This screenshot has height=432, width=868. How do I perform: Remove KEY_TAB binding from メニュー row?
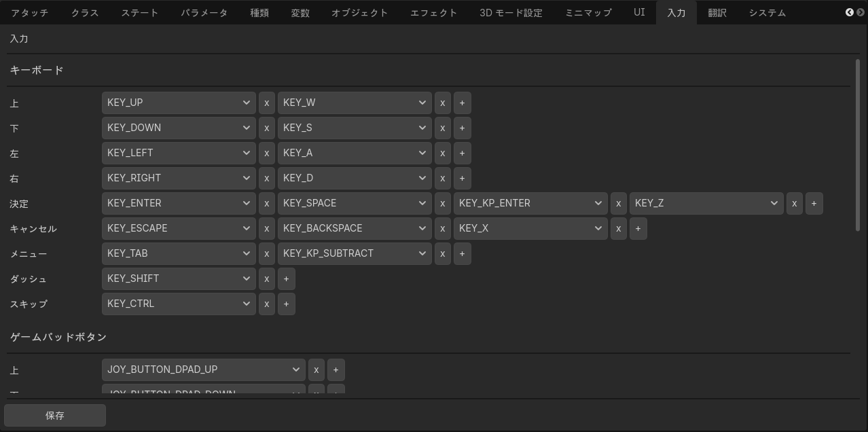267,253
